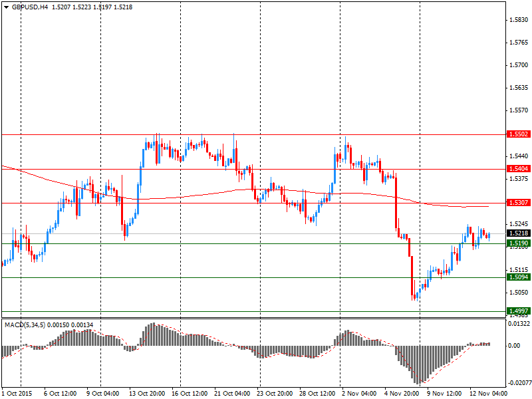This screenshot has width=532, height=399.
Task: Click the 1.5570 price scale value
Action: click(519, 110)
